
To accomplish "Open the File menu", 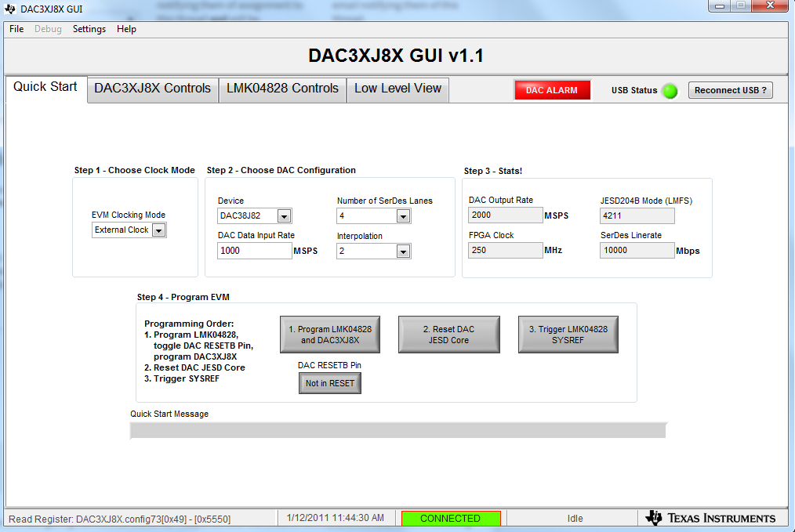I will coord(16,29).
